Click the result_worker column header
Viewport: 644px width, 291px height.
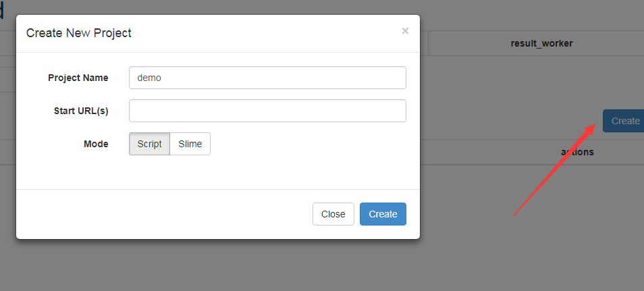541,43
